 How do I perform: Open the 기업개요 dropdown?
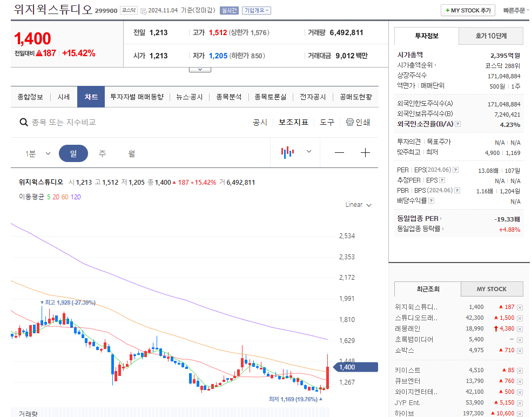pyautogui.click(x=256, y=10)
